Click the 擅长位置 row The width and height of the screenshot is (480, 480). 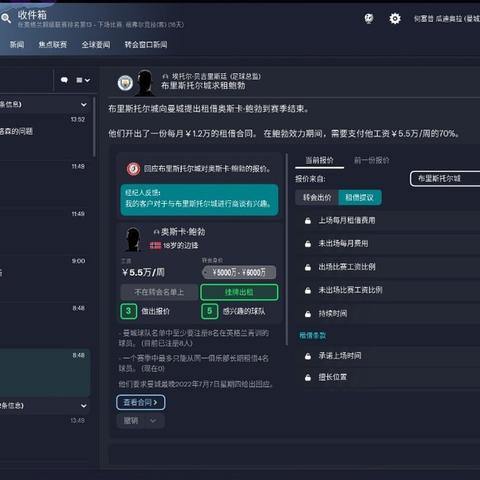388,377
